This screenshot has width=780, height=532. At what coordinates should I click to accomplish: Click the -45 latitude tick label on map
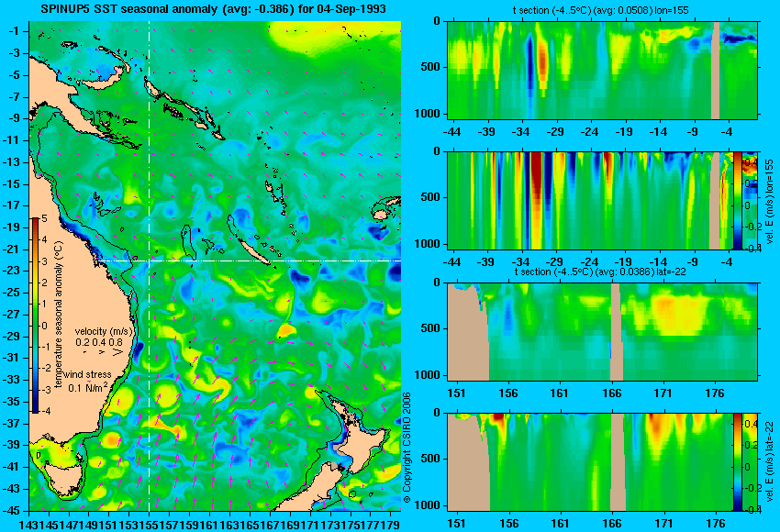click(12, 511)
